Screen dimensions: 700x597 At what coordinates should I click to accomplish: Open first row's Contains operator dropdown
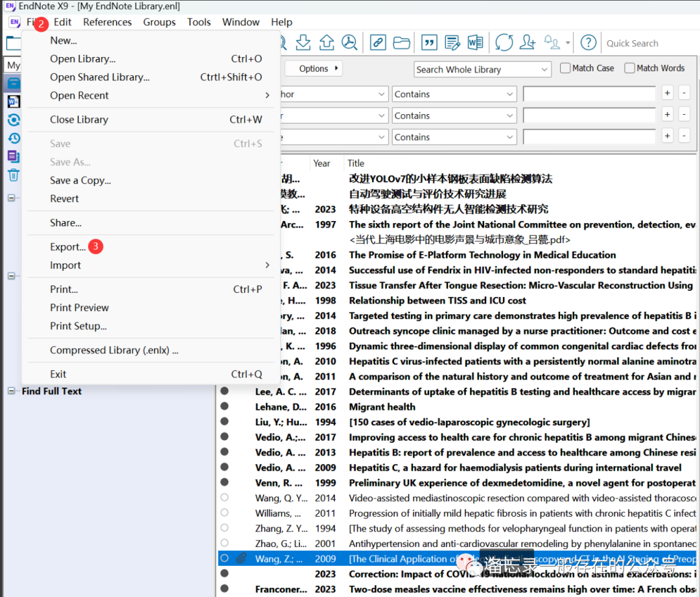(454, 94)
